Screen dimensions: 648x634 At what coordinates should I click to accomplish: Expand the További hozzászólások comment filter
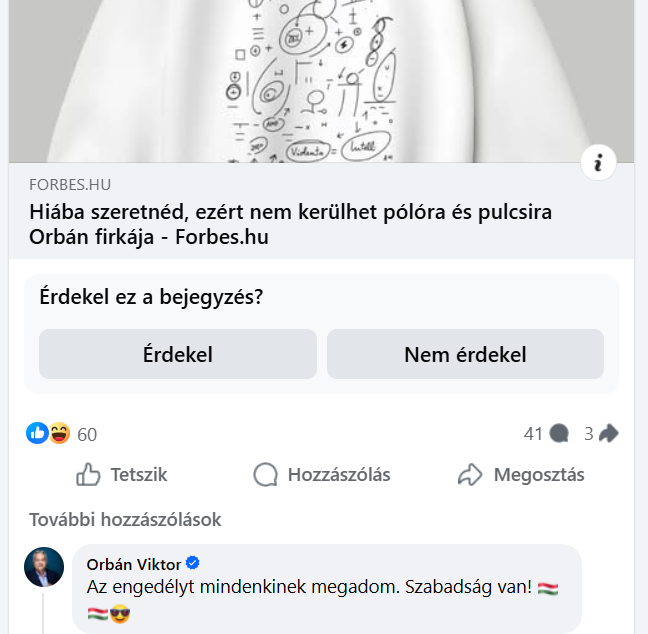tap(125, 520)
